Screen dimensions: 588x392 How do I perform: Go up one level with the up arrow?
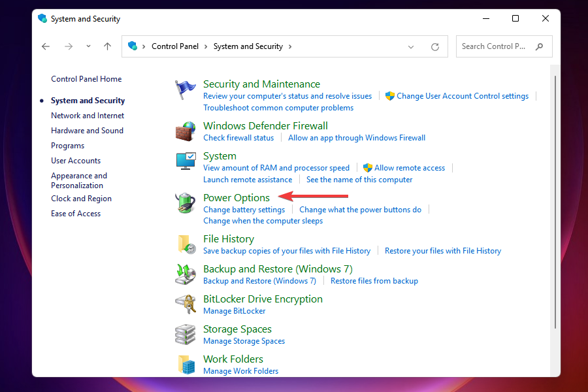tap(107, 46)
